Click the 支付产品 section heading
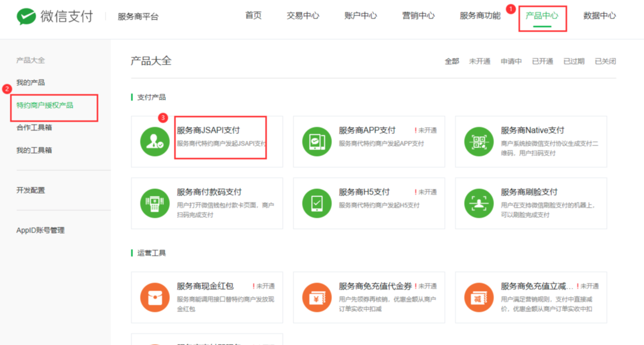 (x=151, y=97)
